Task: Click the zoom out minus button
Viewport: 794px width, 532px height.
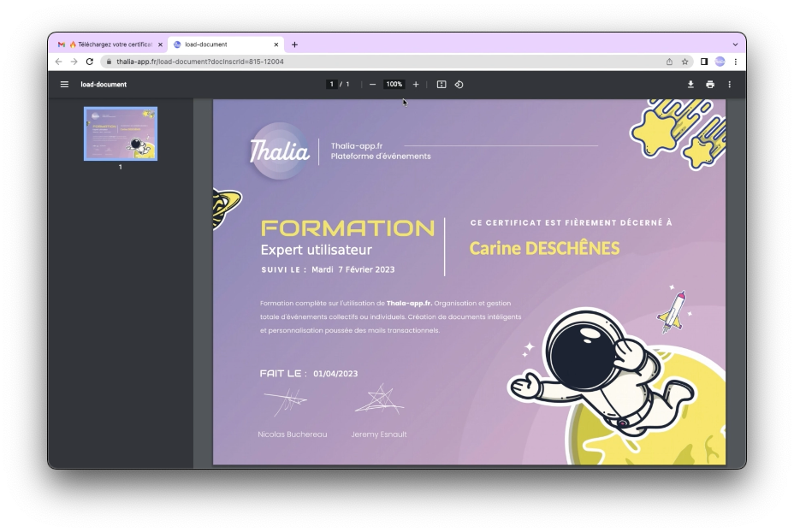Action: [x=372, y=85]
